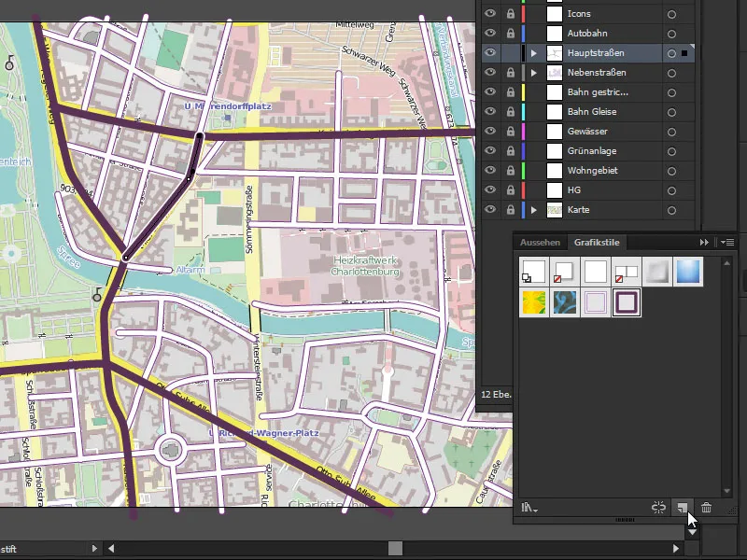Select the Autobahn layer name
This screenshot has width=747, height=560.
coord(587,34)
